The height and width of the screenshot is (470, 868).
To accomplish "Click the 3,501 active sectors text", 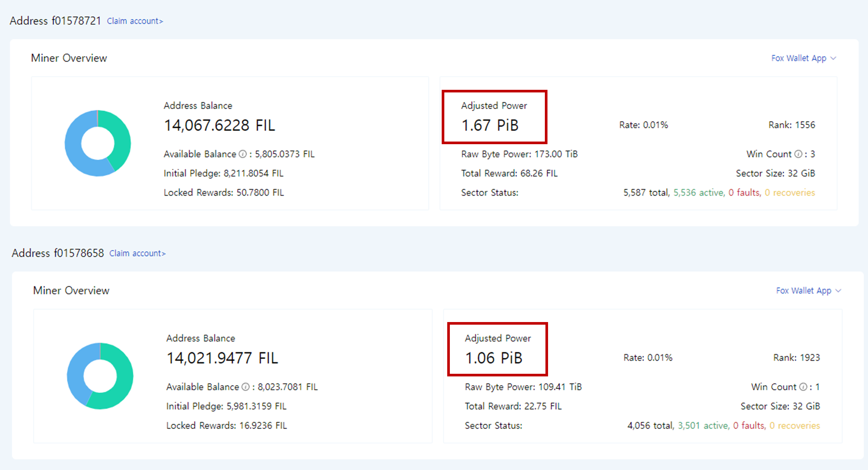I will pyautogui.click(x=703, y=426).
